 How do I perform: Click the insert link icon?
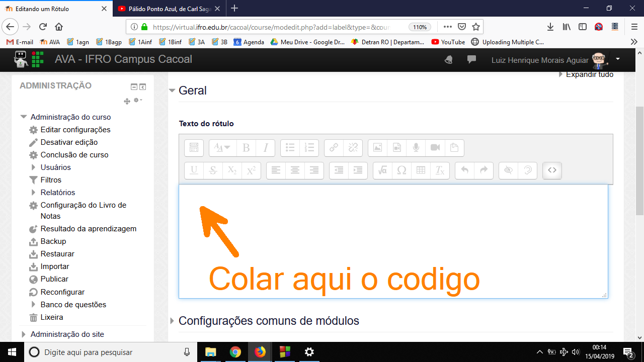[334, 148]
